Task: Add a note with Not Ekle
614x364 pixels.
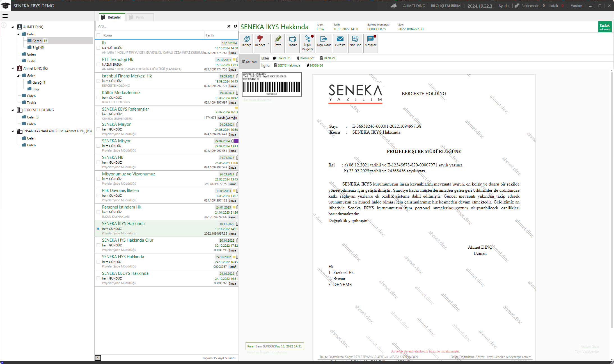Action: [x=355, y=43]
